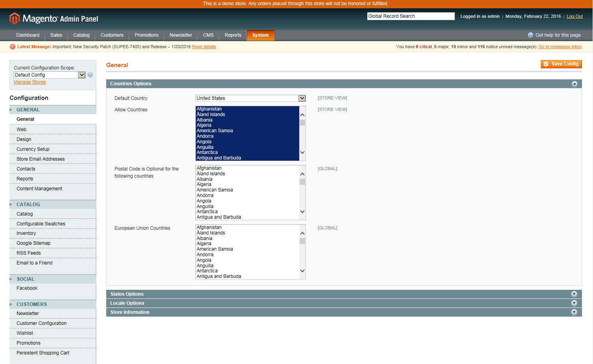593x364 pixels.
Task: Open Facebook settings
Action: 53,288
